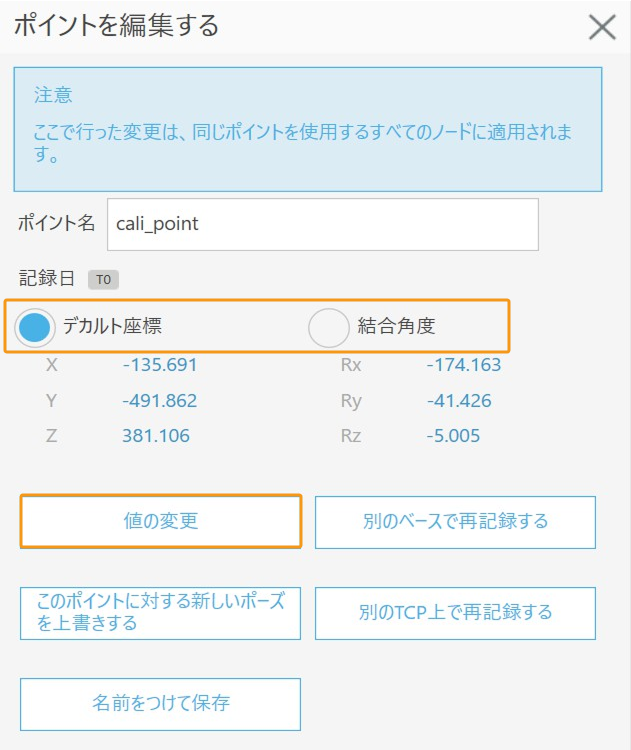631x750 pixels.
Task: Click the 注意 notice heading
Action: click(53, 96)
